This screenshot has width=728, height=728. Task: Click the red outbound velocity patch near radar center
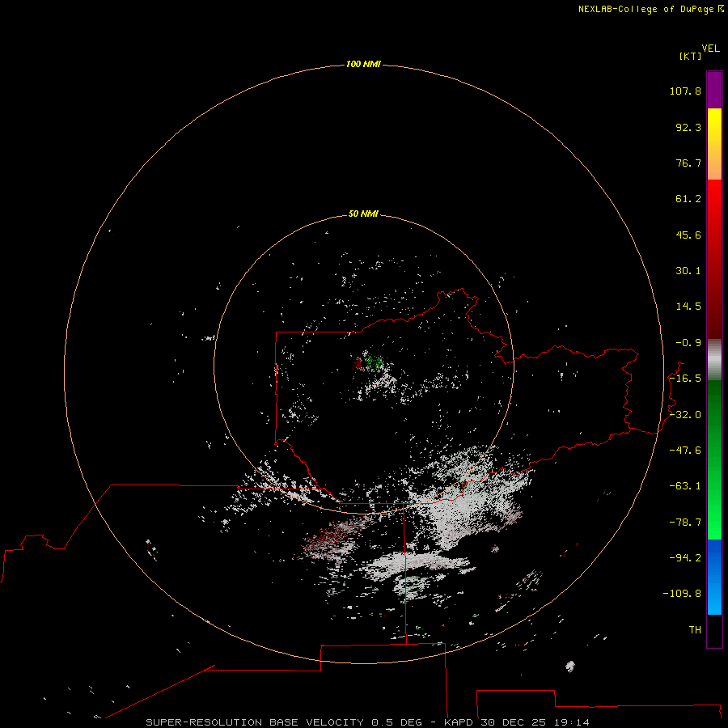tap(358, 363)
